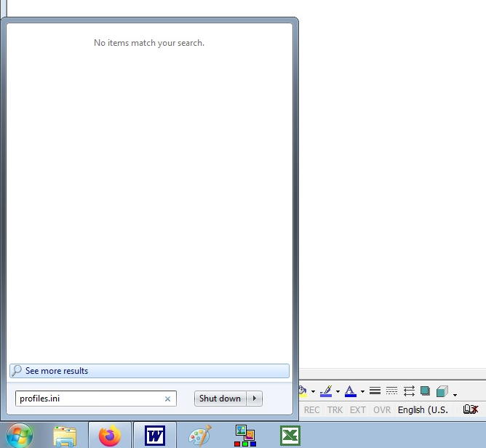
Task: Apply Font Color letter A in Word
Action: 350,391
